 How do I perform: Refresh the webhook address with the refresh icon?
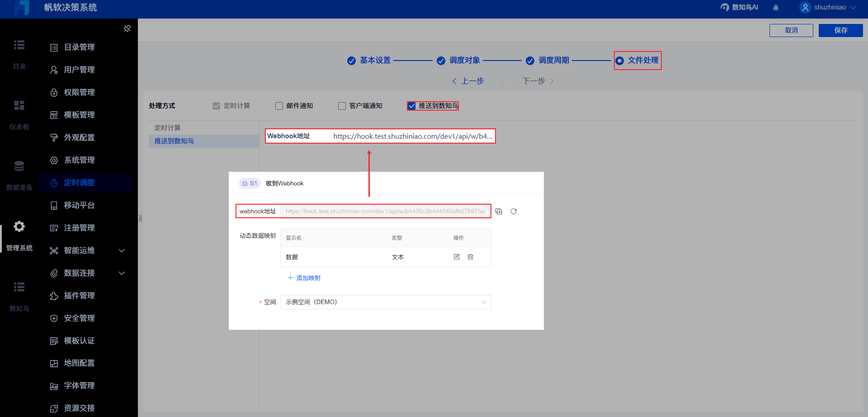(x=514, y=211)
